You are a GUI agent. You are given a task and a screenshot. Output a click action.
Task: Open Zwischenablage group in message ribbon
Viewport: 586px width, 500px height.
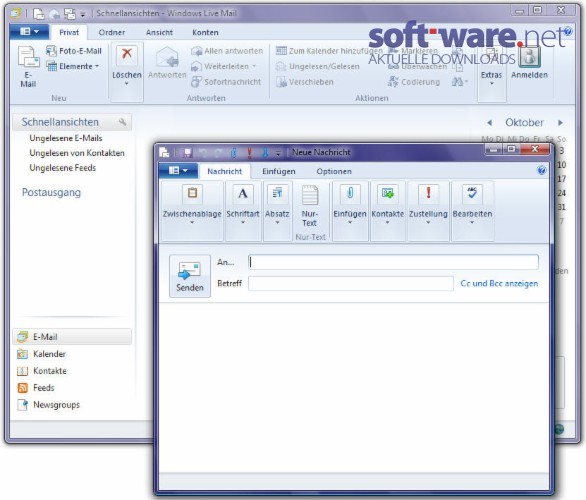click(192, 211)
